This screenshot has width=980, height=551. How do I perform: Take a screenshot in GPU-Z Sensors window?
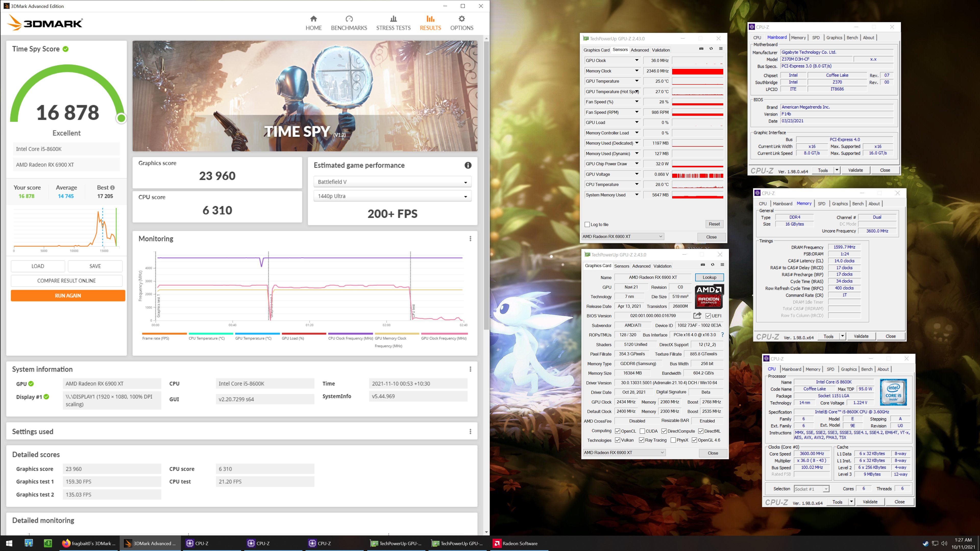click(701, 49)
